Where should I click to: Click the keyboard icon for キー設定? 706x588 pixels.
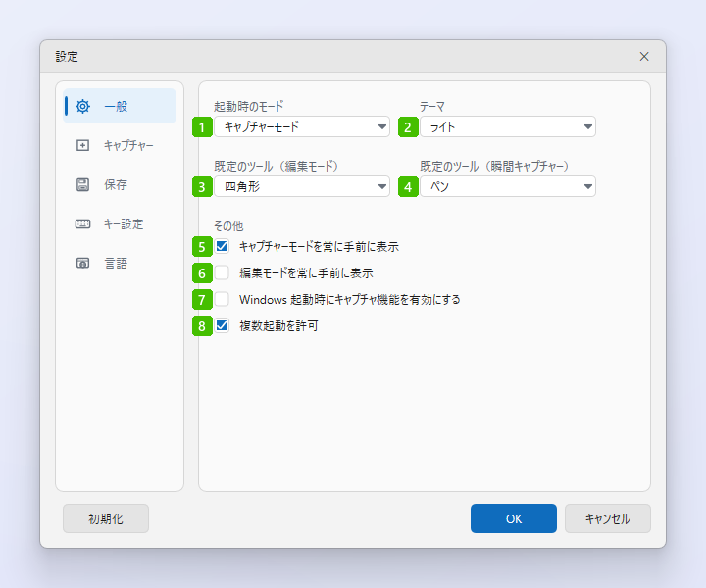point(82,223)
